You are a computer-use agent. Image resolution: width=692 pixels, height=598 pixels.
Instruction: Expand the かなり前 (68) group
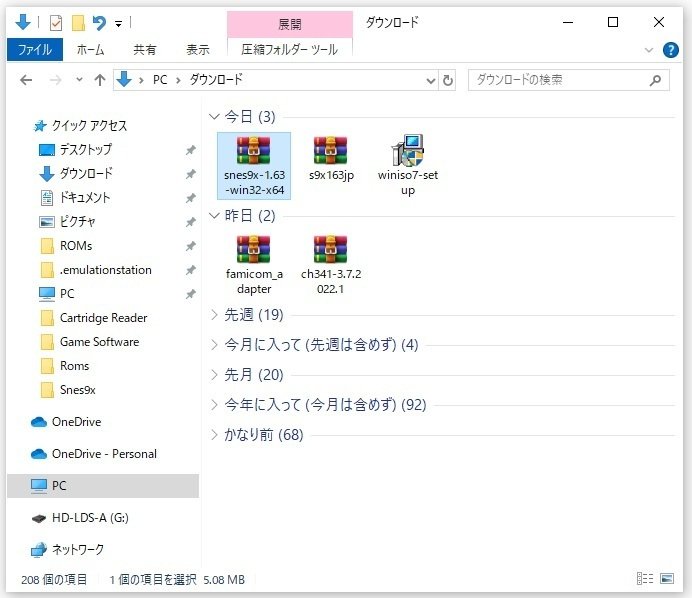tap(214, 435)
